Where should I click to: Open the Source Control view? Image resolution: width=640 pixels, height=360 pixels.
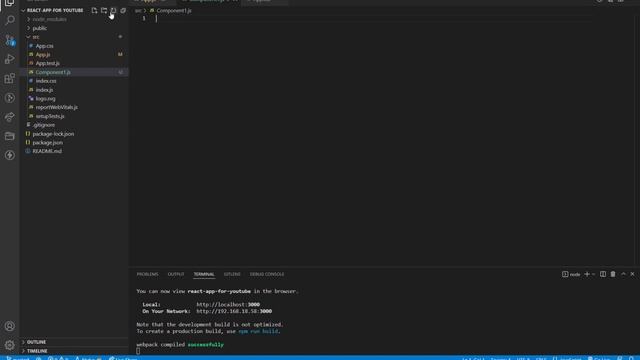tap(10, 40)
